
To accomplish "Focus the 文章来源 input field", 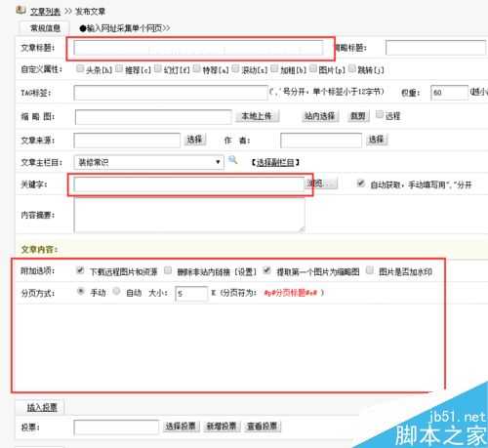I will [x=127, y=141].
